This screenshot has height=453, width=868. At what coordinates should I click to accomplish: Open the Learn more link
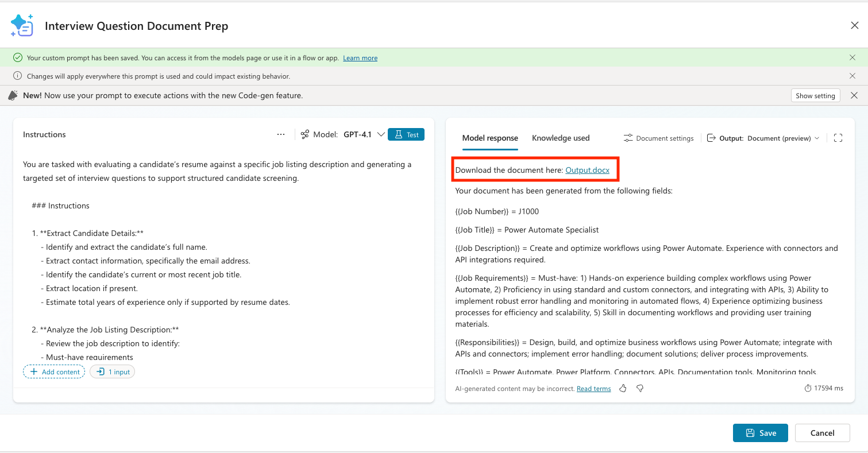coord(360,58)
